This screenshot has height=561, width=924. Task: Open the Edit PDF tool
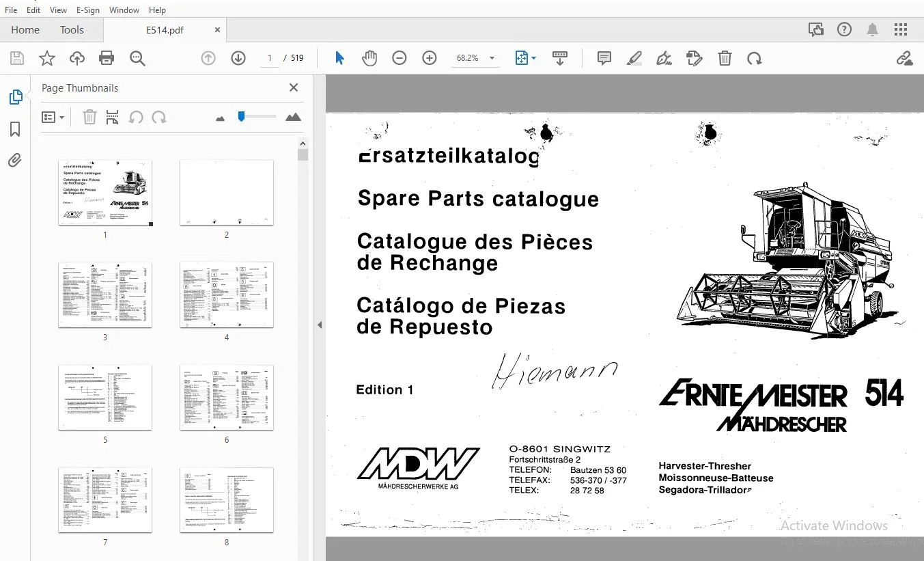[695, 59]
